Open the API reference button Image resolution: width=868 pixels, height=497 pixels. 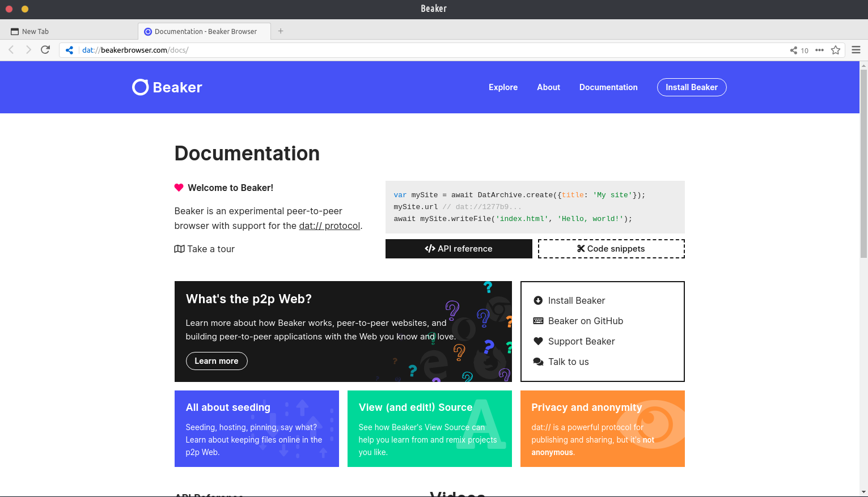[458, 249]
